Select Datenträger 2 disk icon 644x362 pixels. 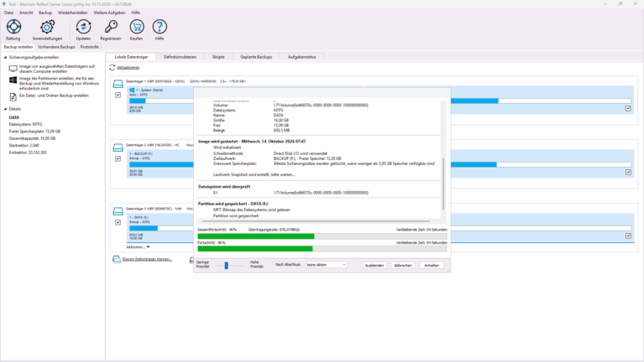tap(118, 147)
